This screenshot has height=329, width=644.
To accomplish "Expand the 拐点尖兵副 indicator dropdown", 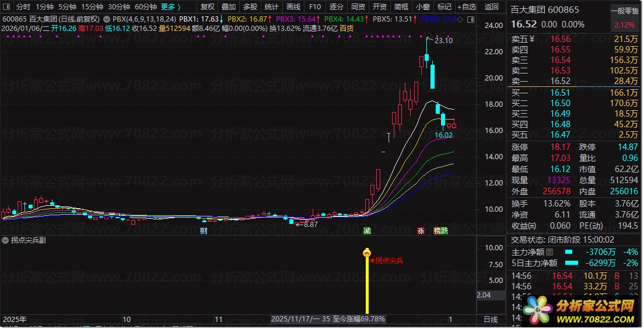I will click(x=5, y=240).
